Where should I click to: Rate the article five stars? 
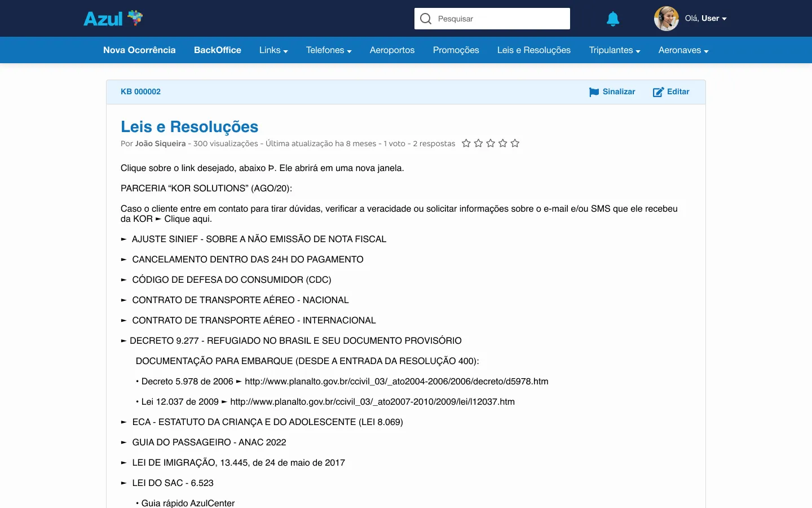coord(515,143)
